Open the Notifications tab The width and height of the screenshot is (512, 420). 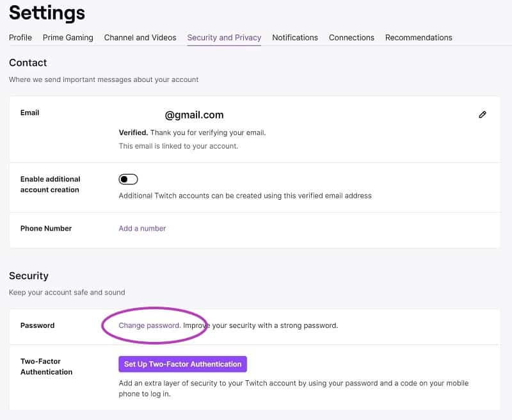295,38
